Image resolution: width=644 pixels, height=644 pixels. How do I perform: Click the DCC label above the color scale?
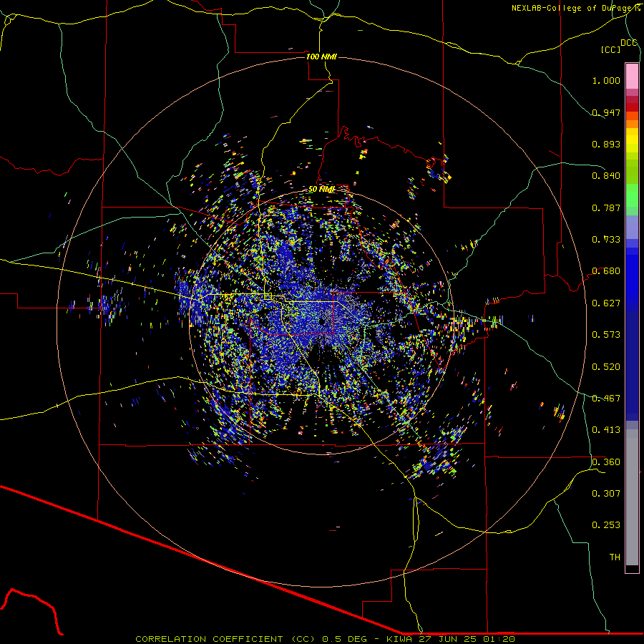628,43
